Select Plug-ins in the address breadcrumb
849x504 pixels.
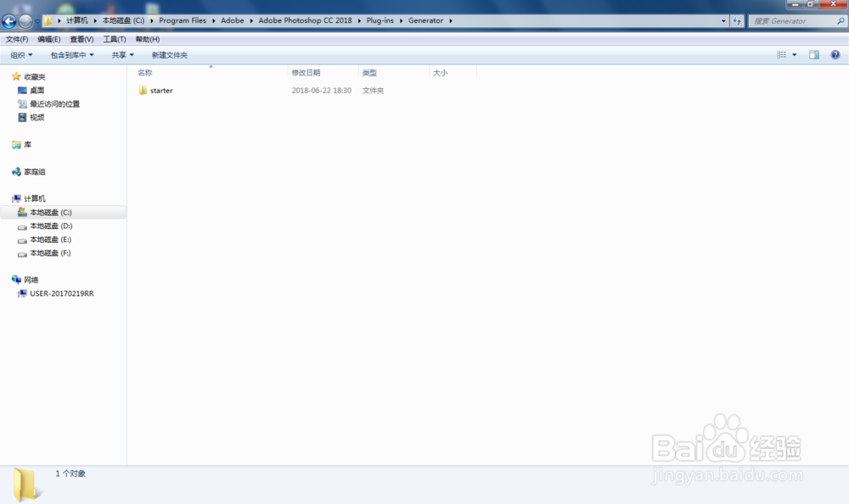point(380,20)
